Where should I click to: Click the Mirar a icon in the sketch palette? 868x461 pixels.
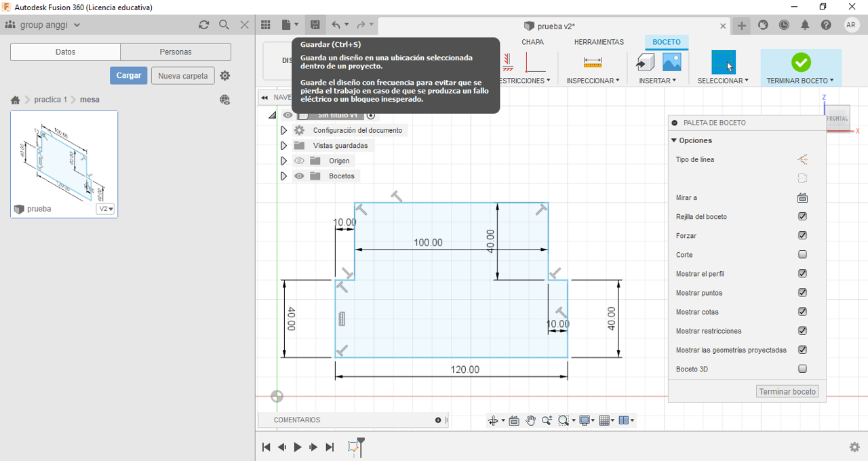(802, 198)
